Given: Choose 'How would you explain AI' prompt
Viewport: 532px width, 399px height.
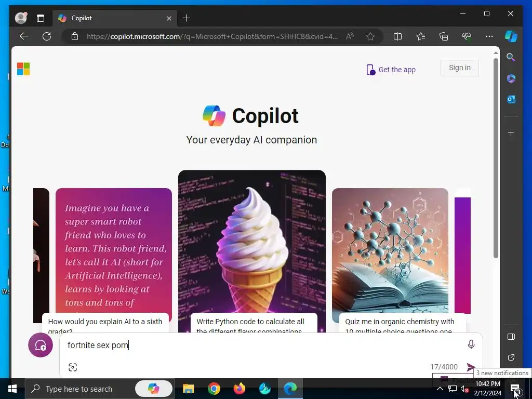Looking at the screenshot, I should coord(105,323).
